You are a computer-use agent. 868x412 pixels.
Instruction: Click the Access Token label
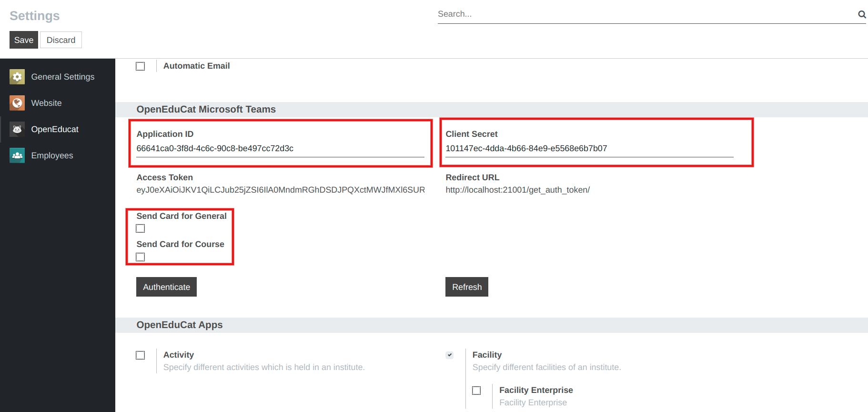click(x=164, y=177)
